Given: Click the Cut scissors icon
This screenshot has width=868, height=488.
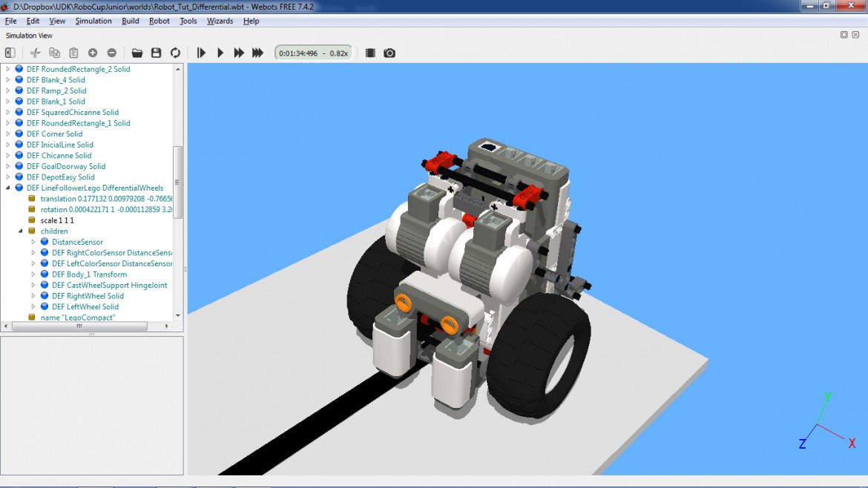Looking at the screenshot, I should click(35, 53).
